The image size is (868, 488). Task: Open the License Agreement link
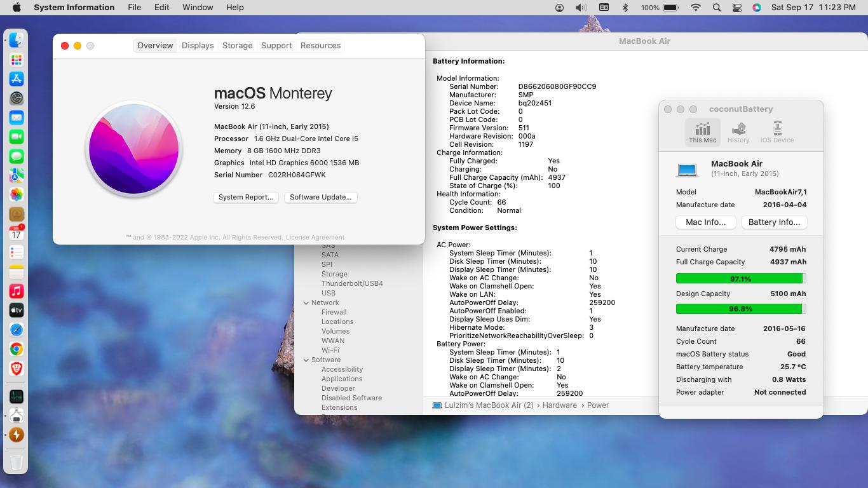[x=315, y=238]
